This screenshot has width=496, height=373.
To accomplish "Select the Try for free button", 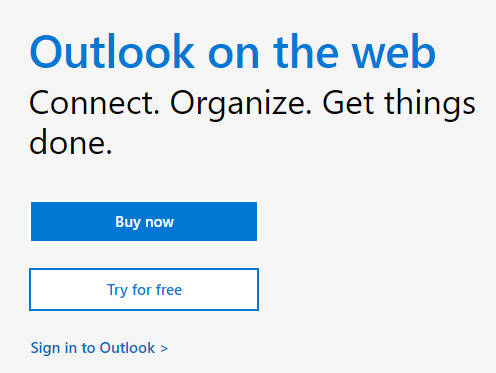I will pos(144,289).
